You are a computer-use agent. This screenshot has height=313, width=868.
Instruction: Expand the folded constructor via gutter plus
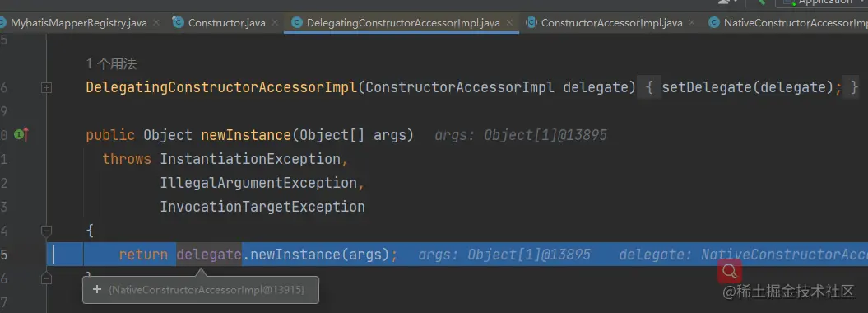click(47, 87)
